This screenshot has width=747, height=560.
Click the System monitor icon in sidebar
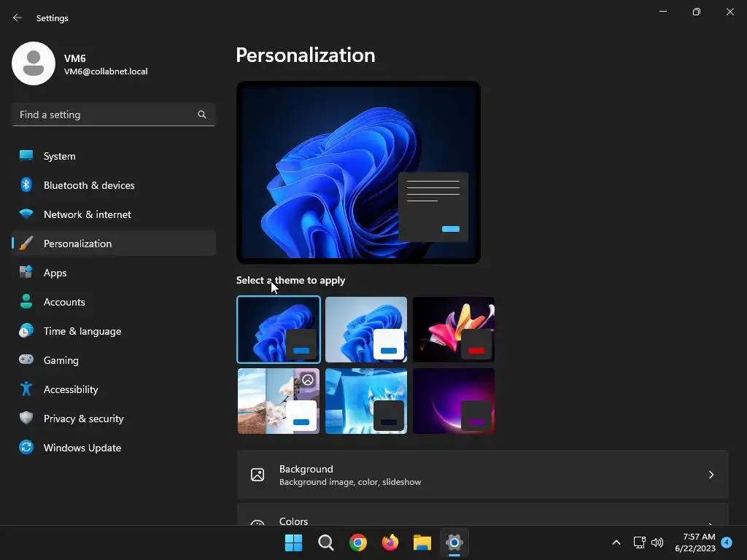(x=26, y=156)
